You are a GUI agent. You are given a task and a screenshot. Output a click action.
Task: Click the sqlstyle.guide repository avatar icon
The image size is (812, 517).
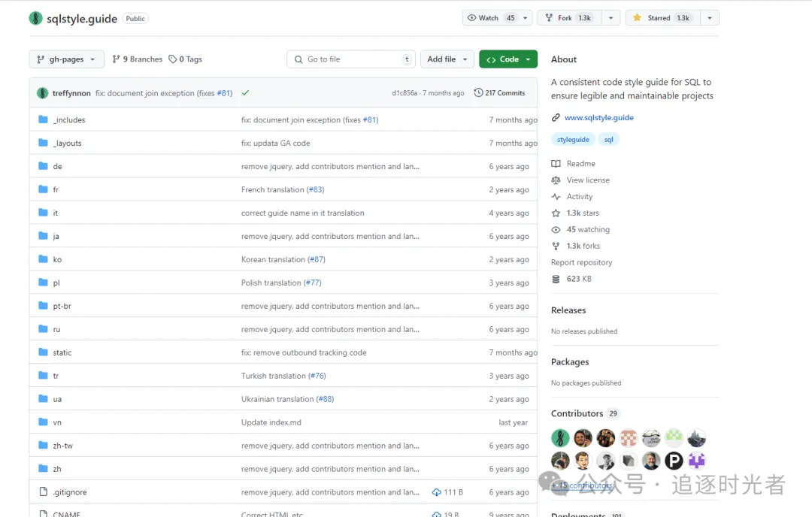(35, 18)
